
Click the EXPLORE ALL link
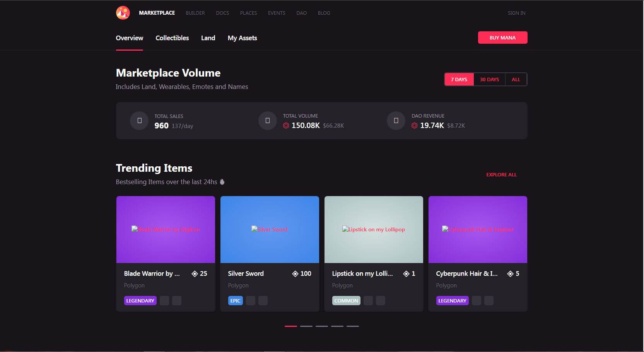501,175
